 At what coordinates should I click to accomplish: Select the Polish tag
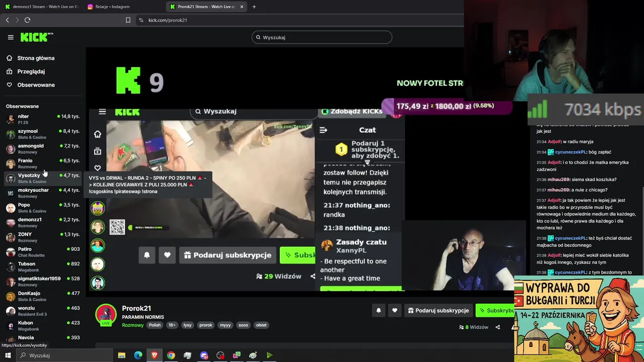pos(155,325)
